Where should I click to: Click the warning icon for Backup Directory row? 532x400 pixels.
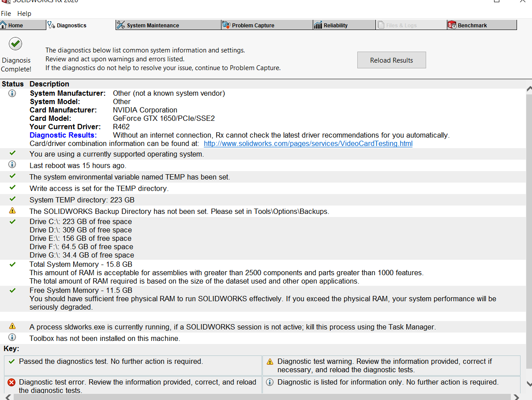click(x=12, y=210)
